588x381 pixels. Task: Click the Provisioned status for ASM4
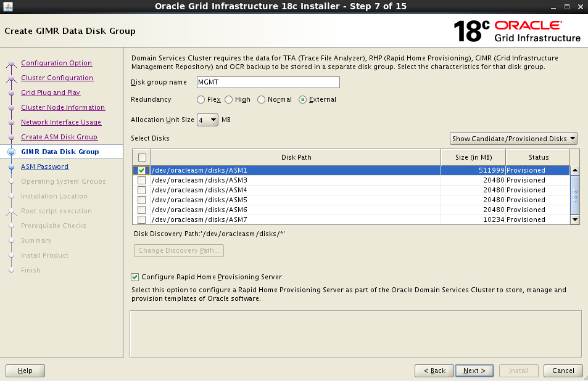click(526, 190)
